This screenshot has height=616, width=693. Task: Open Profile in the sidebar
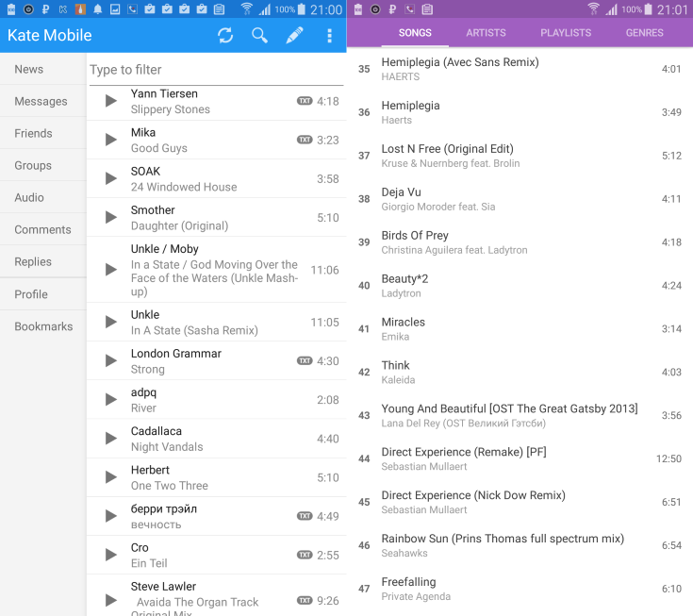(42, 294)
